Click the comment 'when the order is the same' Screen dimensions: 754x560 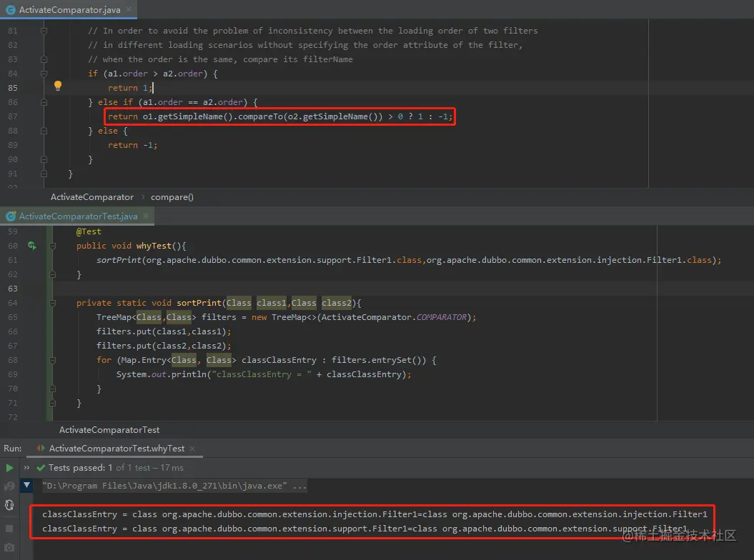pyautogui.click(x=219, y=59)
